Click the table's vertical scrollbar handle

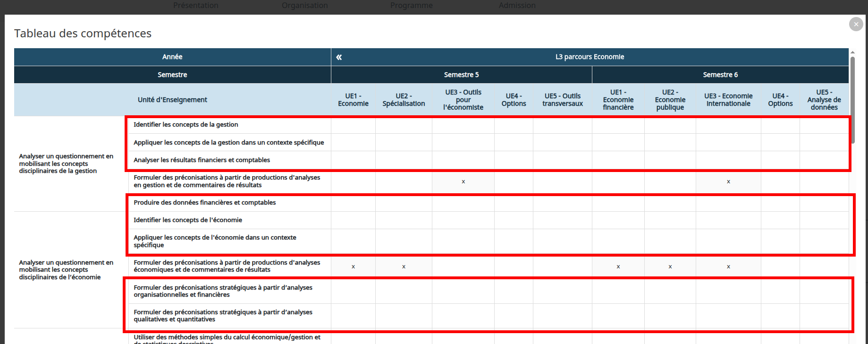coord(852,99)
